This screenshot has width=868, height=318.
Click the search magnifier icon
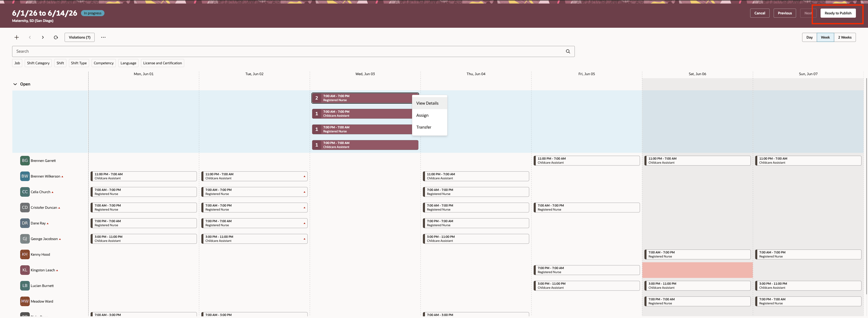pos(568,51)
